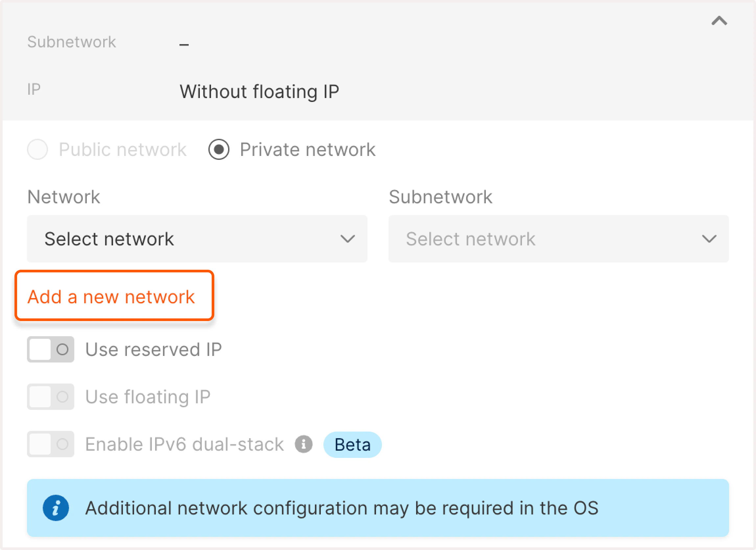Click the Without floating IP value
Screen dimensions: 756x550
point(259,91)
